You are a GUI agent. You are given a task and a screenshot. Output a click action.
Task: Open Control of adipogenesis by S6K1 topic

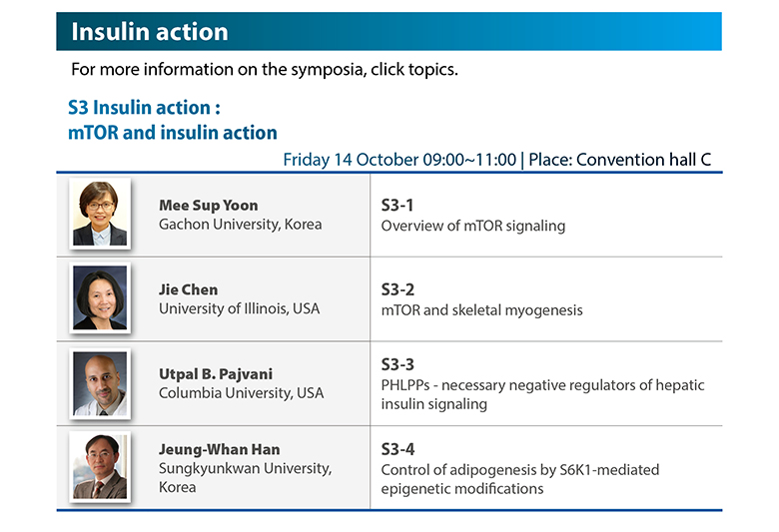pyautogui.click(x=520, y=479)
